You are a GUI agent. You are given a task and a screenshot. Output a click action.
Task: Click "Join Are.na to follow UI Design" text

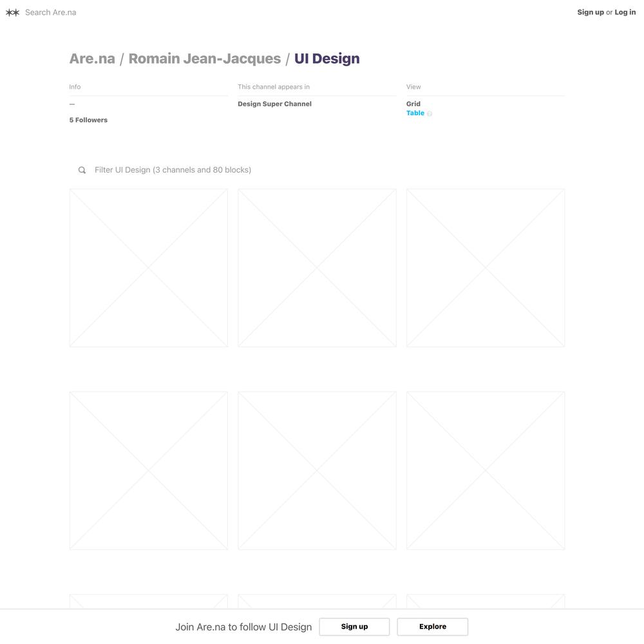point(243,627)
